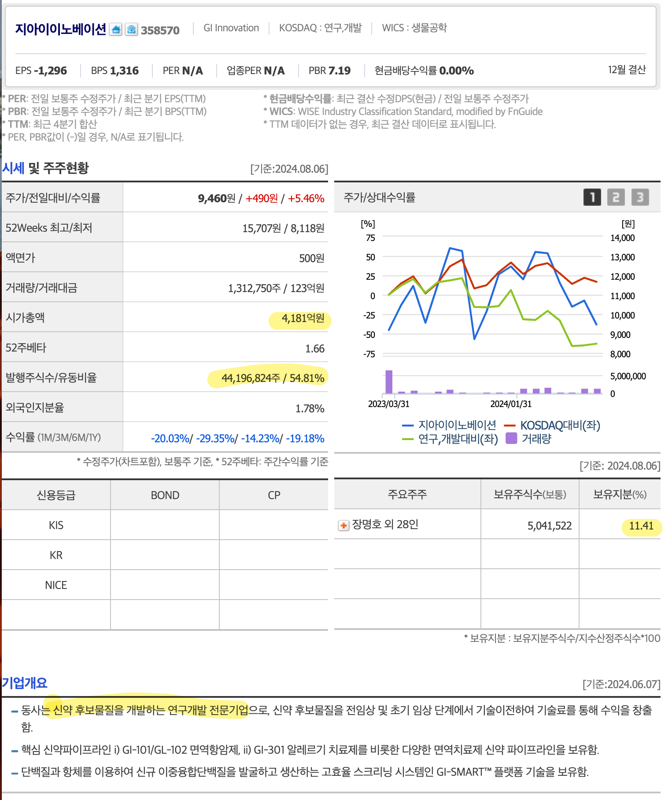Switch chart to tab 3
This screenshot has width=672, height=800.
coord(640,197)
